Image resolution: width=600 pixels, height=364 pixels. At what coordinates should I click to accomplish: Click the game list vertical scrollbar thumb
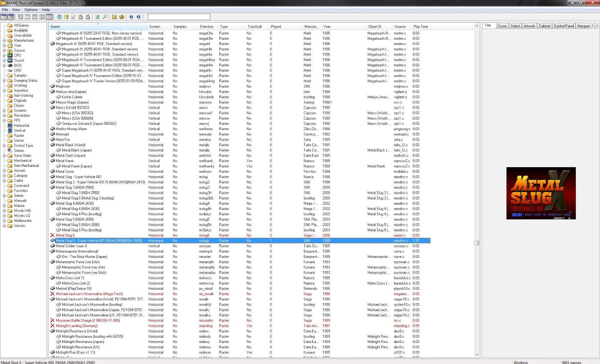(477, 243)
